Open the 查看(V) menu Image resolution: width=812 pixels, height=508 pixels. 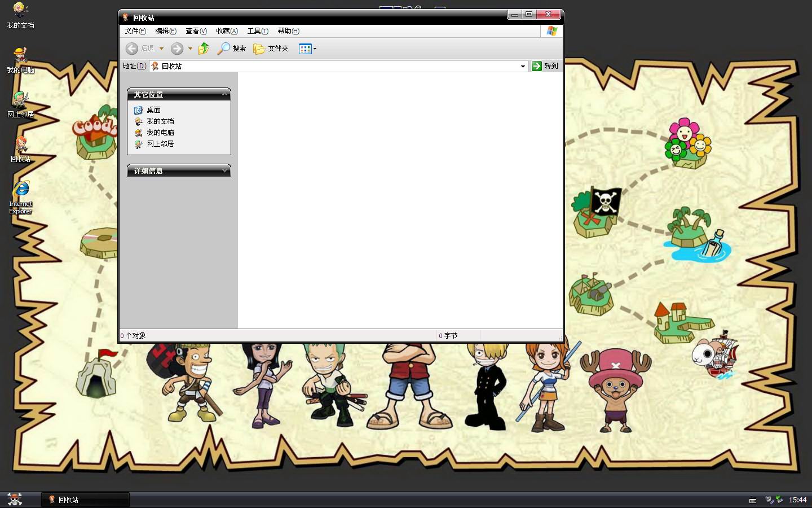point(196,31)
